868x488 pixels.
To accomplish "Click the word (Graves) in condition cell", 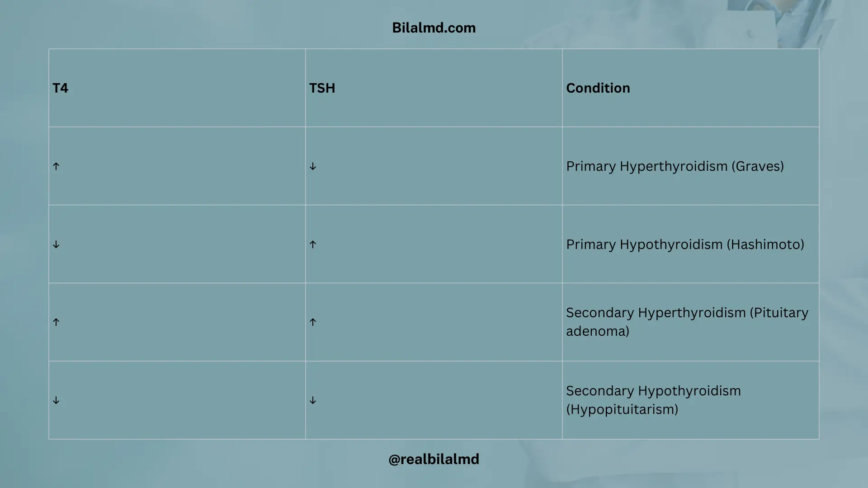I will 757,166.
